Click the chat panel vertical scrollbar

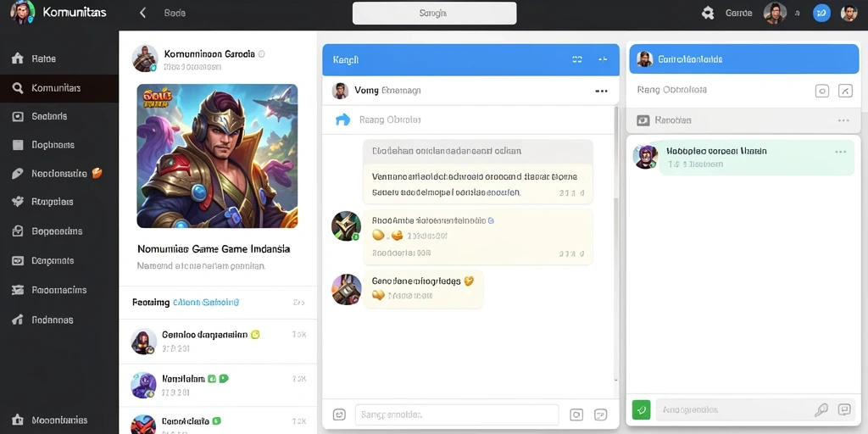(x=617, y=243)
